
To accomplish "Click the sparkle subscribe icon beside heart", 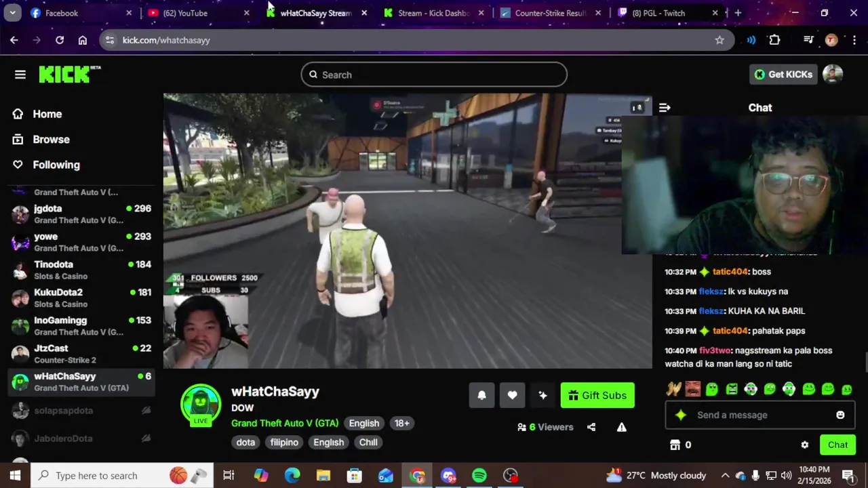I will point(542,395).
